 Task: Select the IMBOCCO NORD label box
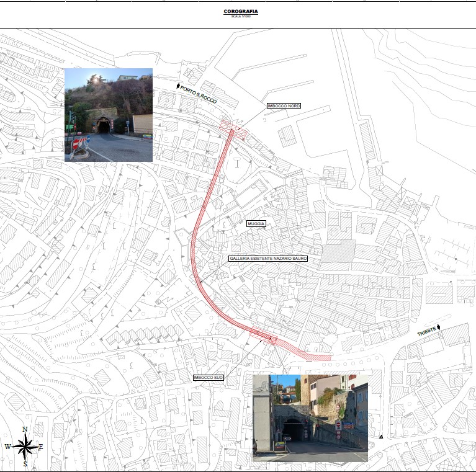pyautogui.click(x=284, y=106)
